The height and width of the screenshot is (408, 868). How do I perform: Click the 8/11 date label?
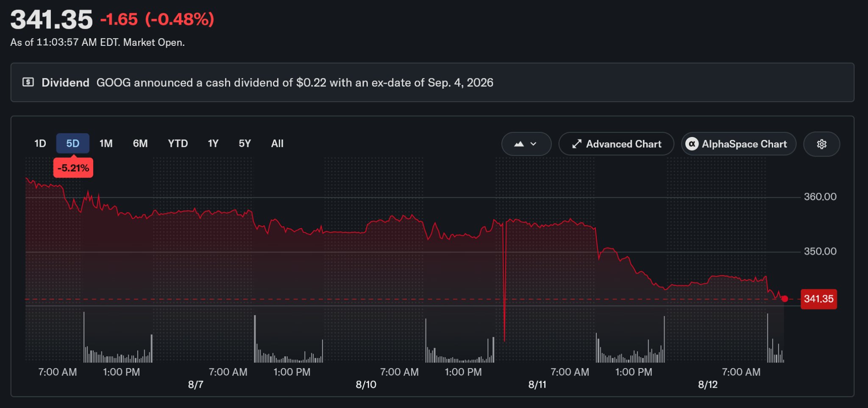[x=537, y=385]
